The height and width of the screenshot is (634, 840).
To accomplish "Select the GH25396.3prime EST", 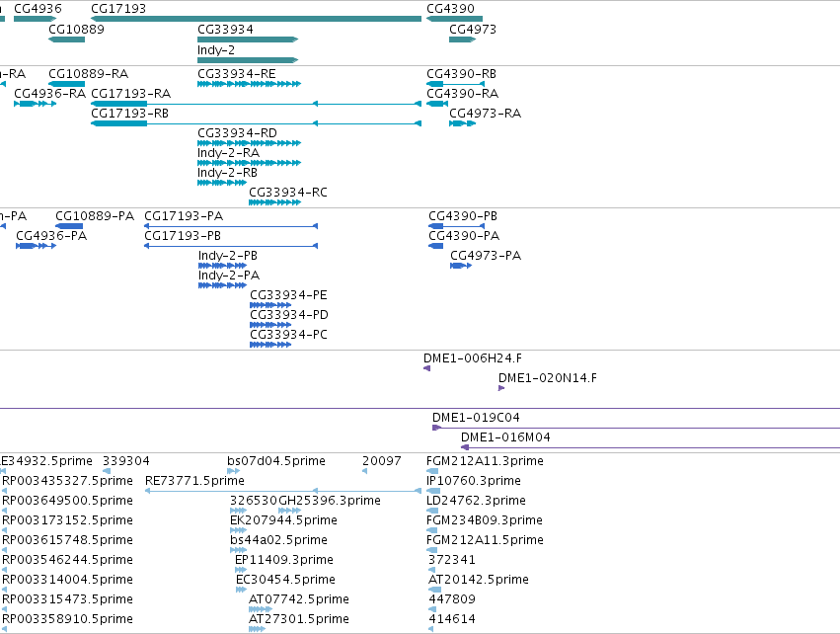I will click(290, 511).
